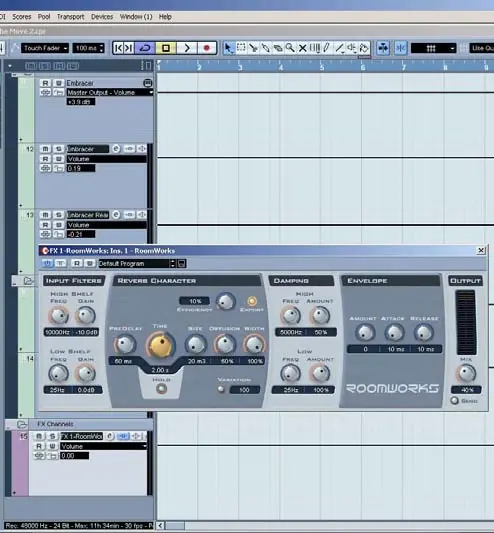
Task: Open the grid type dropdown in toolbar
Action: pos(433,48)
